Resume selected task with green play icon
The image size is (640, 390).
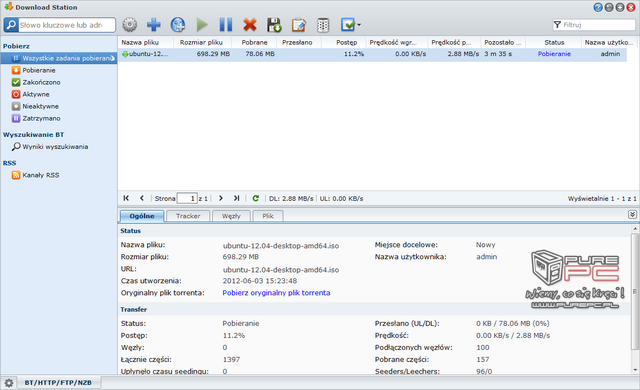point(202,25)
